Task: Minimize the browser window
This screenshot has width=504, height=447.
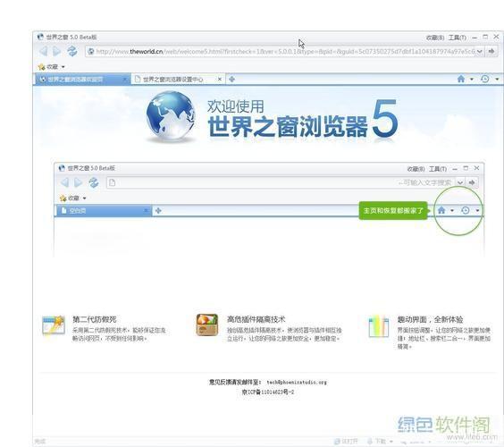Action: [475, 38]
